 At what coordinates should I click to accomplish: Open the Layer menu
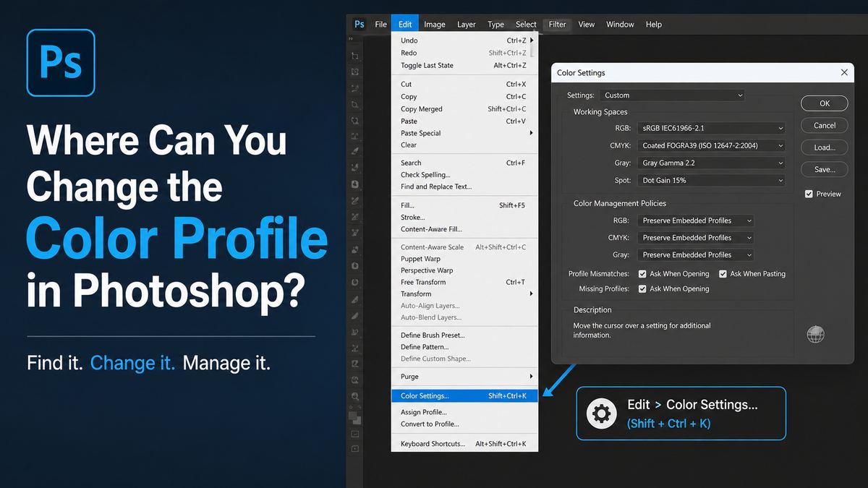point(467,24)
